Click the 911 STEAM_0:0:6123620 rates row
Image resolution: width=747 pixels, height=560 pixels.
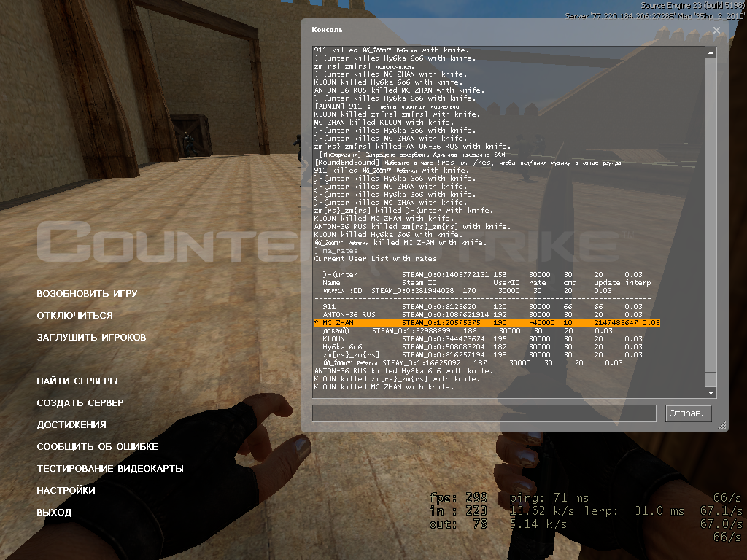483,307
